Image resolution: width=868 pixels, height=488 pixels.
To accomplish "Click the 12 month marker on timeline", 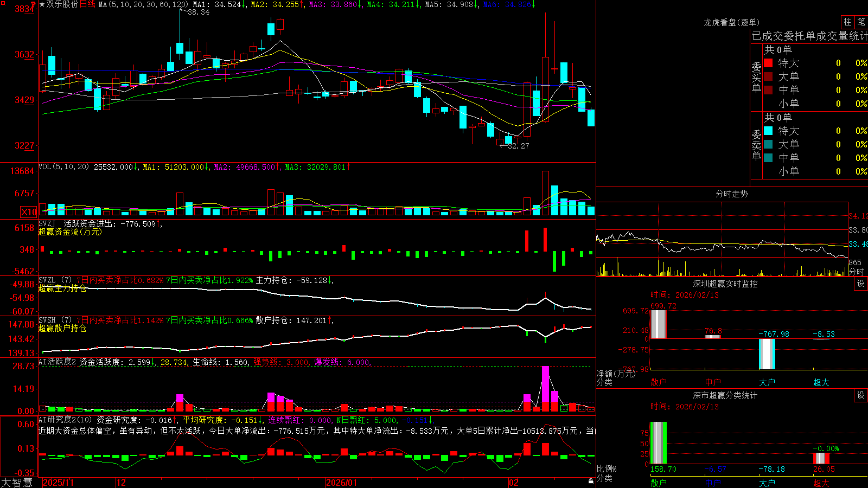I will tap(122, 483).
